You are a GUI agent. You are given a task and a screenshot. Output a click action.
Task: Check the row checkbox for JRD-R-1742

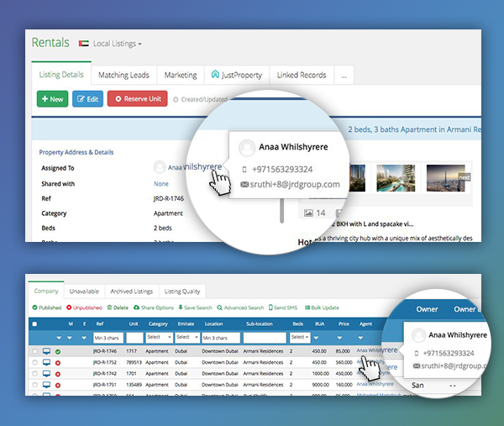click(x=35, y=374)
